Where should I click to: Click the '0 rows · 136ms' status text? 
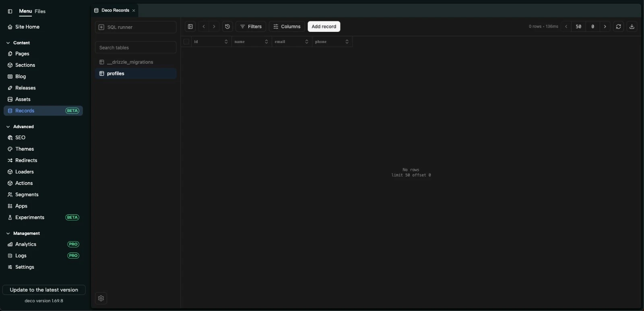[543, 27]
